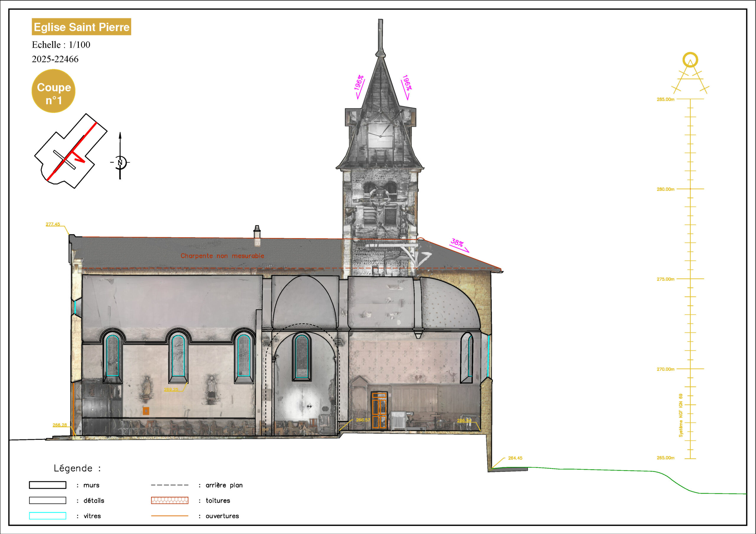The width and height of the screenshot is (756, 534).
Task: Click the 264.45 ground elevation label
Action: point(515,458)
